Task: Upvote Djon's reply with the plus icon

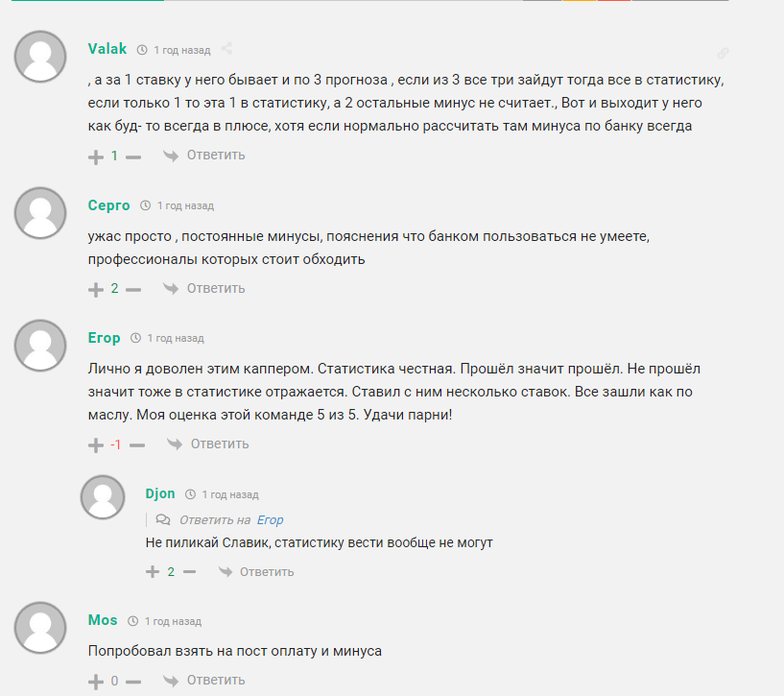Action: pyautogui.click(x=153, y=572)
